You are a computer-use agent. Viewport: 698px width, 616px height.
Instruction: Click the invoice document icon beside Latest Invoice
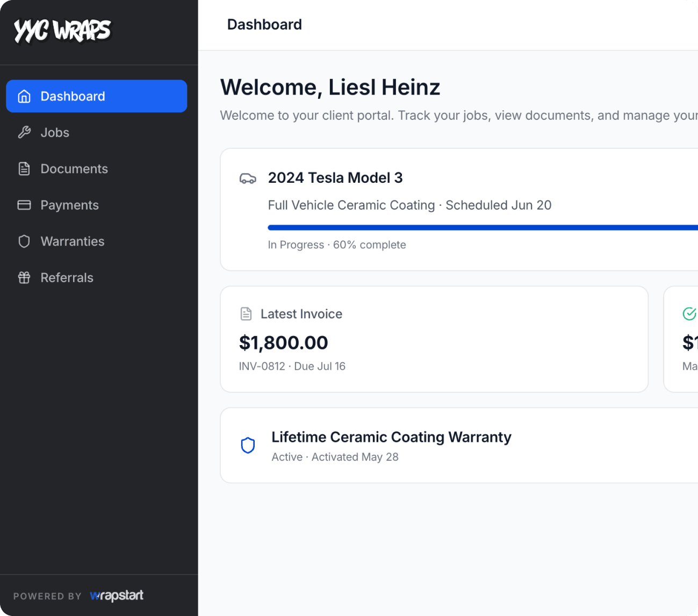246,314
